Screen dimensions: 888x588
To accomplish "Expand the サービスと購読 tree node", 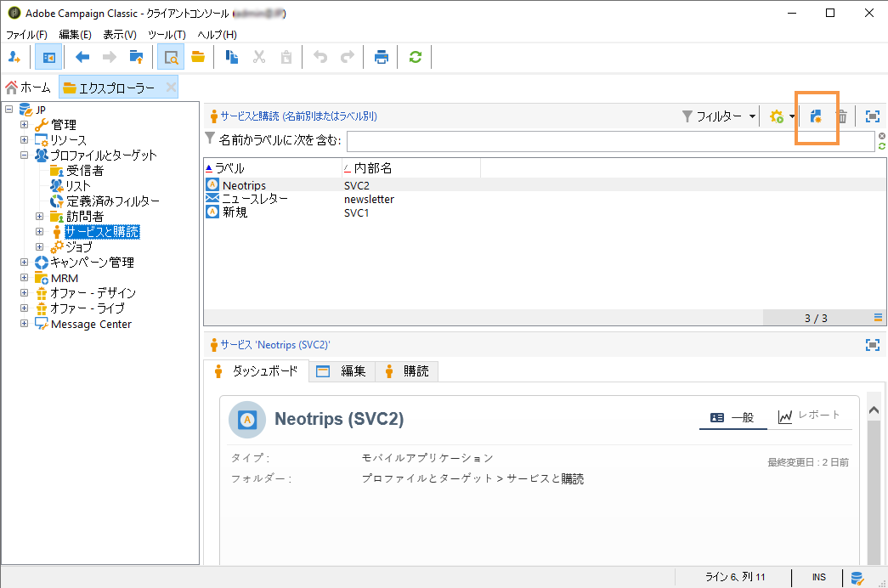I will pos(40,232).
